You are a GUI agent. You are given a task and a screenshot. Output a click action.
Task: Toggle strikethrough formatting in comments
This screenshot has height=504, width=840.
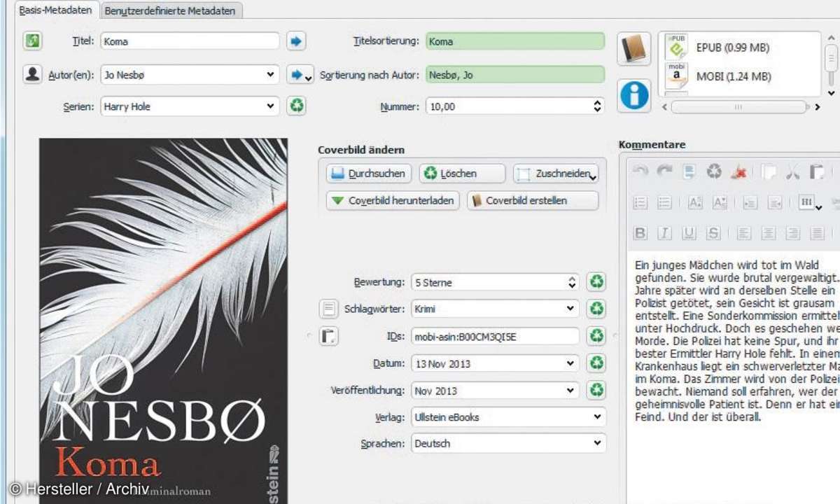[713, 233]
